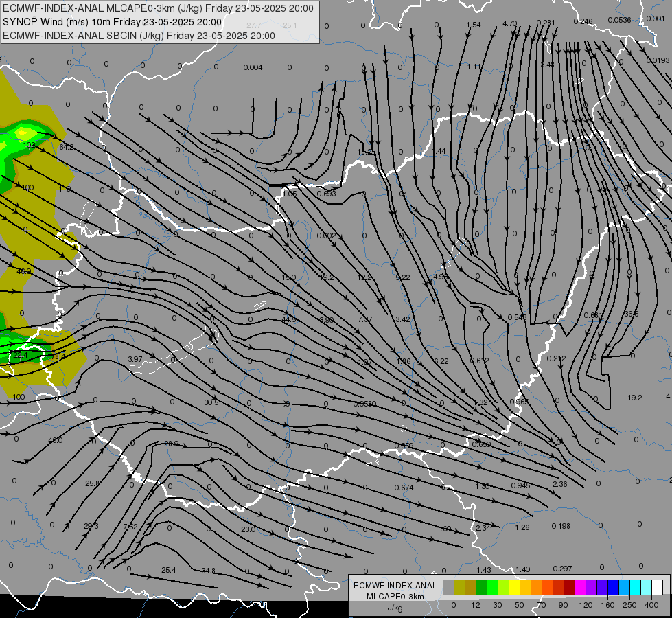Click the map value 12.2
Image resolution: width=672 pixels, height=618 pixels.
pyautogui.click(x=364, y=277)
